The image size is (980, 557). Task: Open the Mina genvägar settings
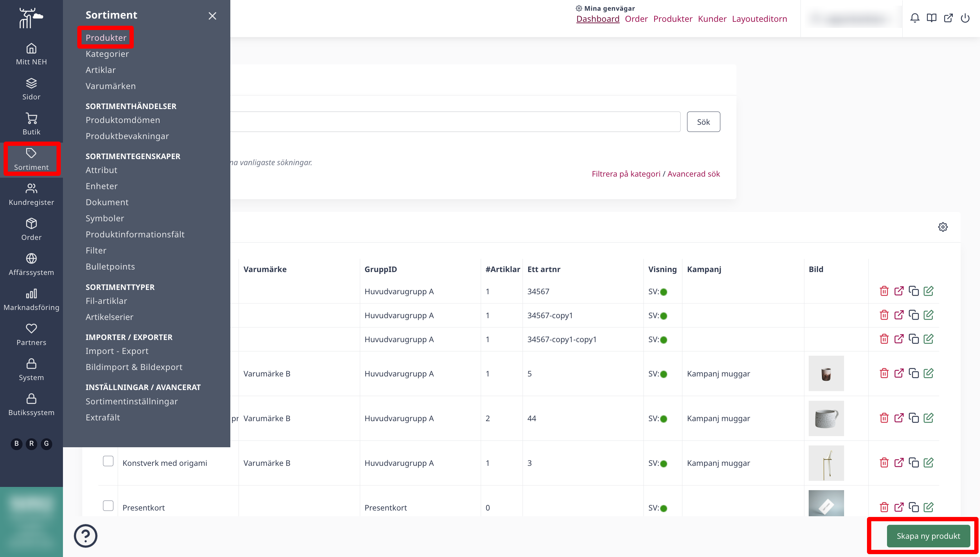point(606,8)
